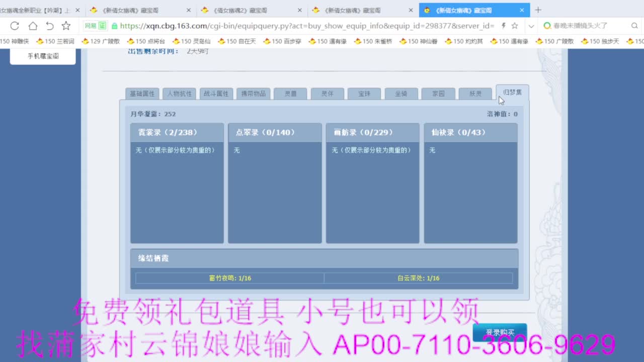Open the 150 神雕侠 bookmark

pyautogui.click(x=15, y=41)
